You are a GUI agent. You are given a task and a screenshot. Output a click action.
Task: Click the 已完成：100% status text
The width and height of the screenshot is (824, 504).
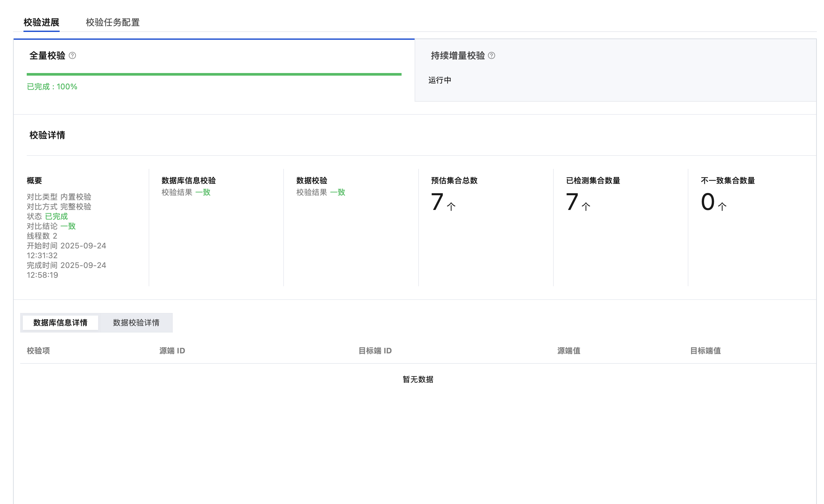[52, 87]
